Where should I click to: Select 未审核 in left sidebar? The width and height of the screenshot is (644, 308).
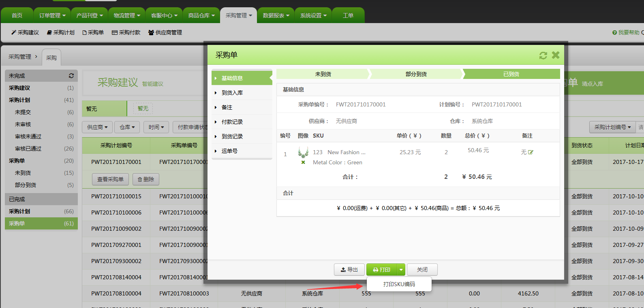click(41, 124)
